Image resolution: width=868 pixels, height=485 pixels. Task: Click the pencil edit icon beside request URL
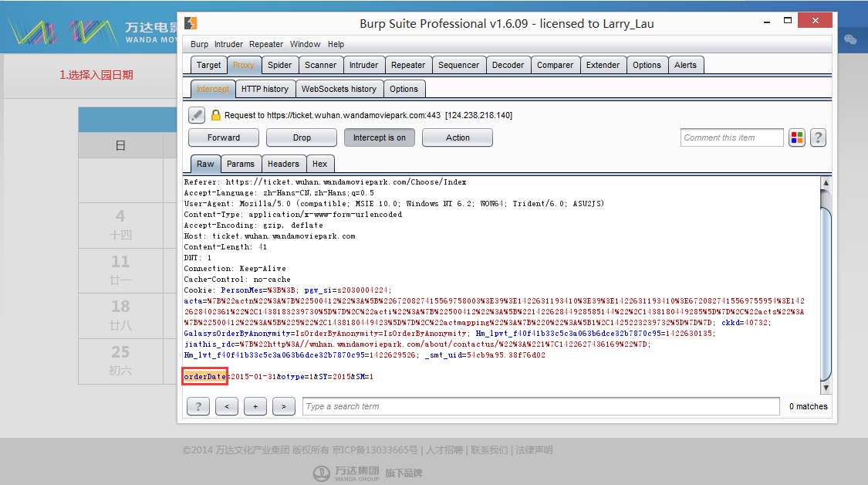pyautogui.click(x=197, y=115)
